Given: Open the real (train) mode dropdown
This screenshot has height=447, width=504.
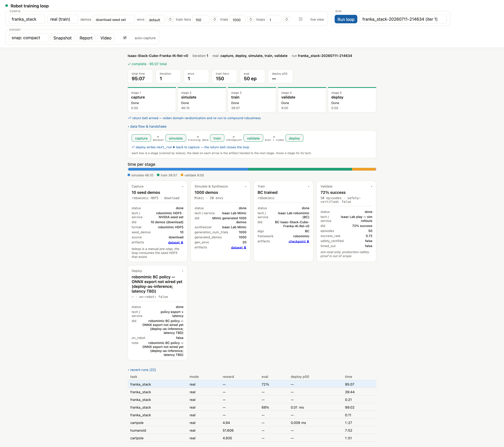Looking at the screenshot, I should tap(63, 19).
